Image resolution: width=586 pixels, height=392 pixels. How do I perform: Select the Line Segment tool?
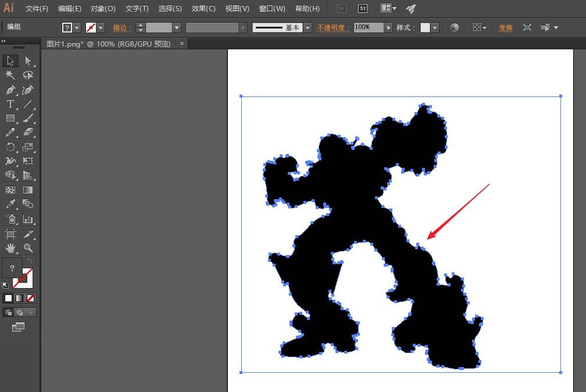[28, 104]
